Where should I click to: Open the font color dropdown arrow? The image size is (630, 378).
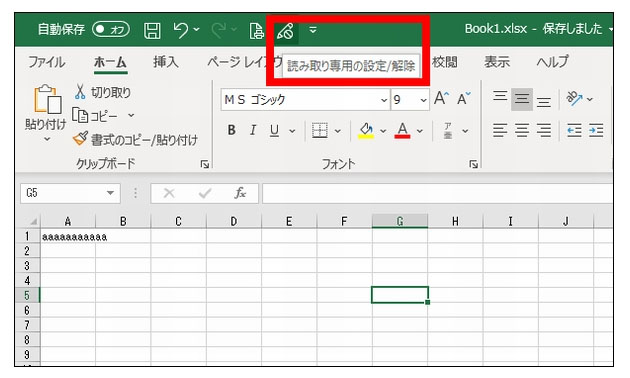point(420,131)
